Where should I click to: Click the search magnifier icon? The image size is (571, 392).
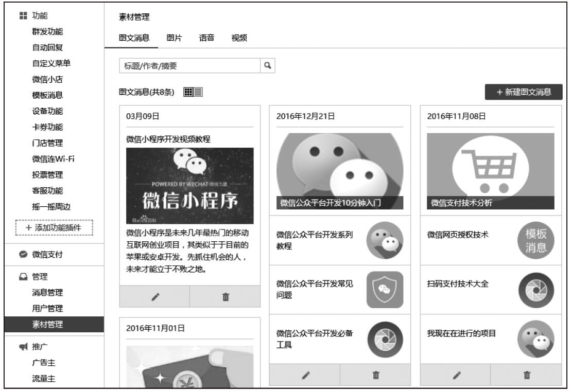click(267, 65)
